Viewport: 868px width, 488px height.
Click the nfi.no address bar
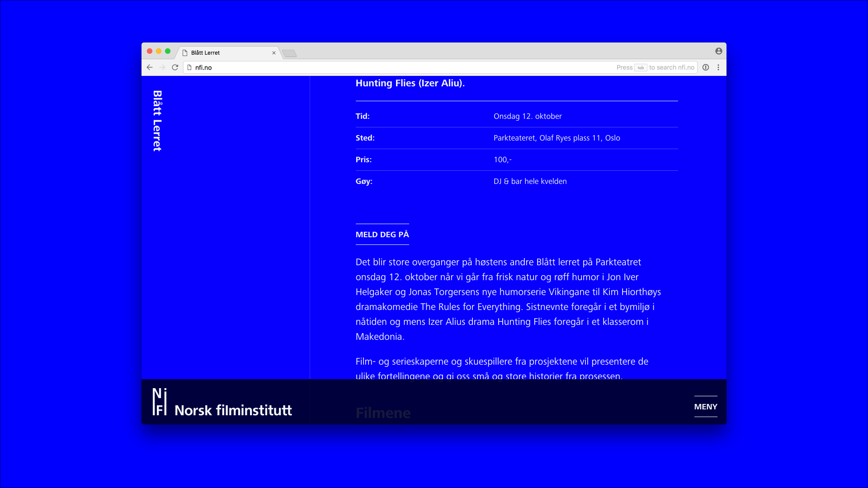pos(440,67)
